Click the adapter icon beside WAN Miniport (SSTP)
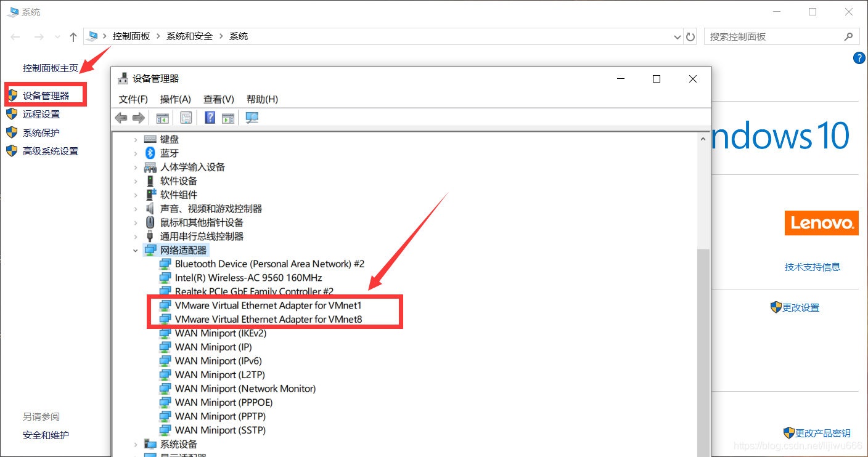Image resolution: width=868 pixels, height=457 pixels. coord(165,430)
